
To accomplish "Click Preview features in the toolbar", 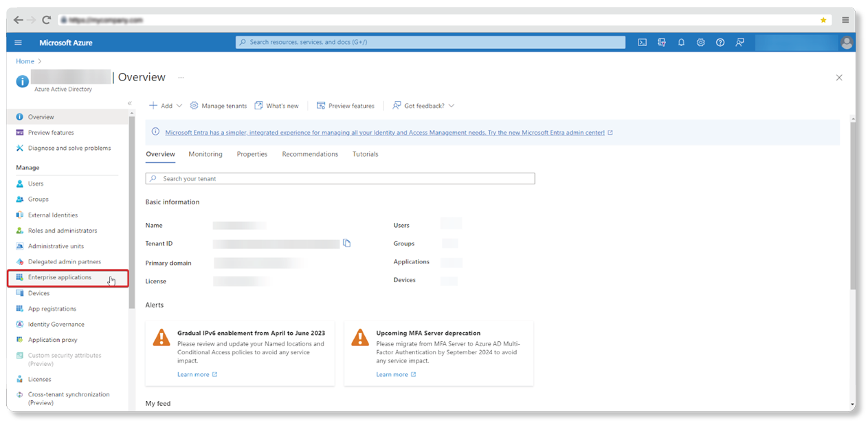I will click(346, 106).
